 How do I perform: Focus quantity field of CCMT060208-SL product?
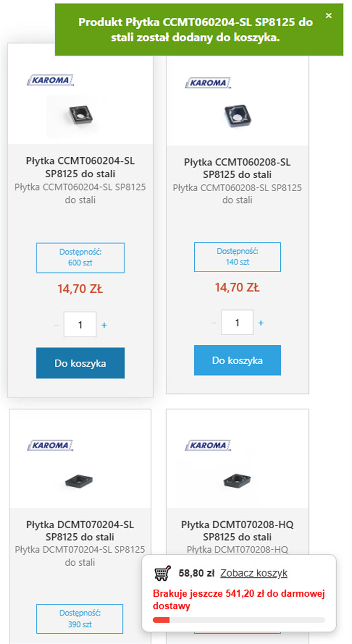pos(237,323)
